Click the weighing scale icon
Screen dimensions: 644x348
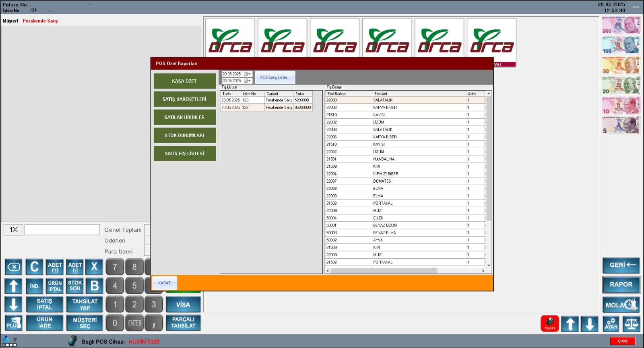click(631, 324)
